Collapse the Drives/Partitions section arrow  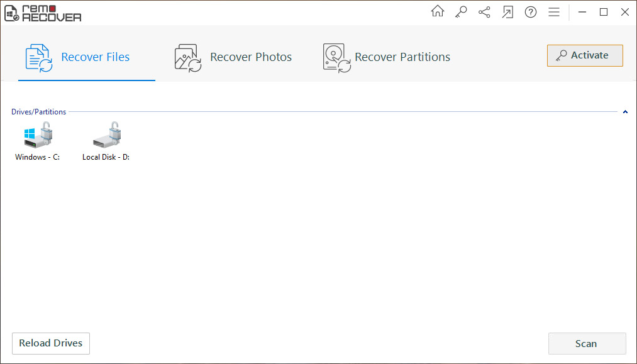click(625, 112)
